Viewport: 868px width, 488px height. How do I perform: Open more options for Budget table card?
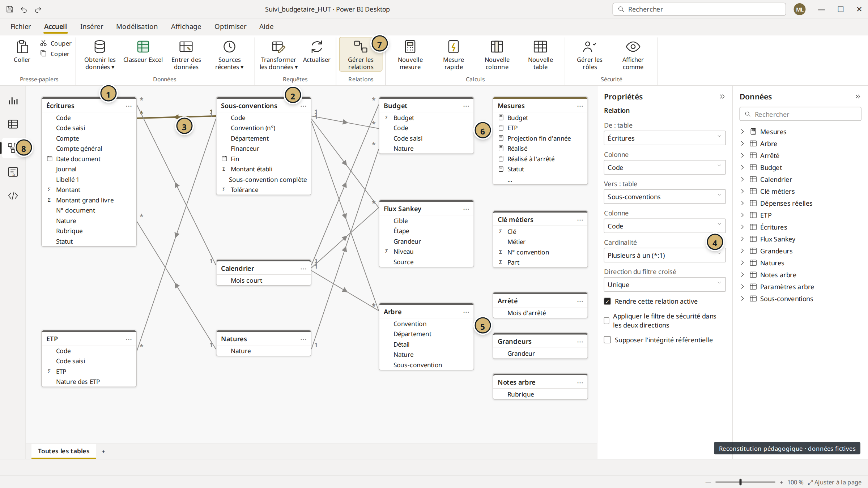(466, 106)
